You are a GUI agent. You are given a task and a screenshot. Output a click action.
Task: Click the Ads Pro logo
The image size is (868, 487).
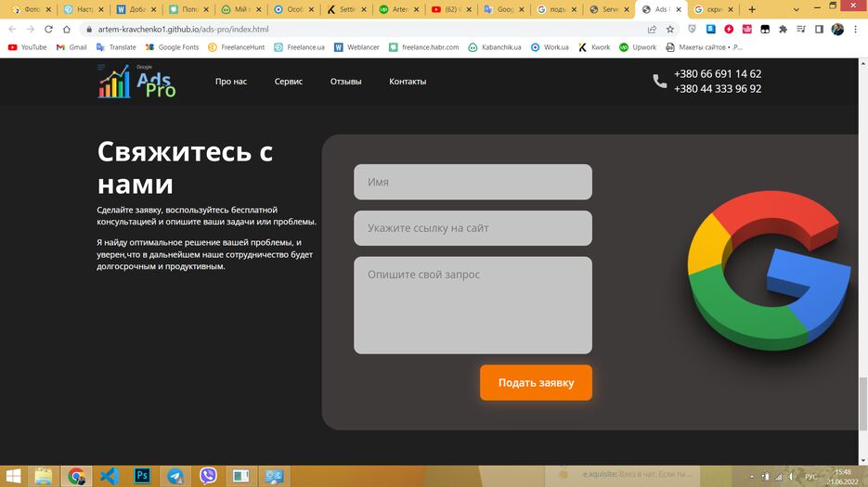[x=136, y=82]
